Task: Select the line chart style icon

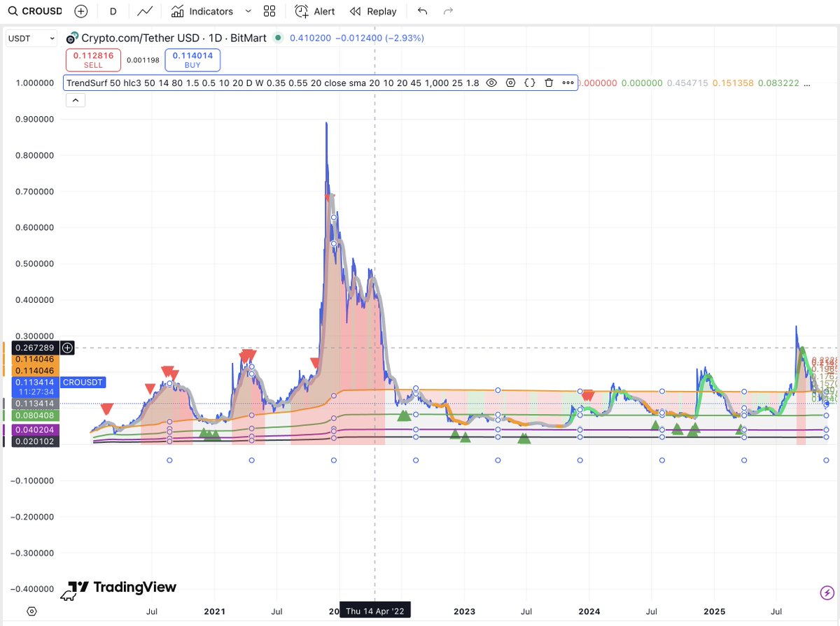Action: tap(146, 10)
